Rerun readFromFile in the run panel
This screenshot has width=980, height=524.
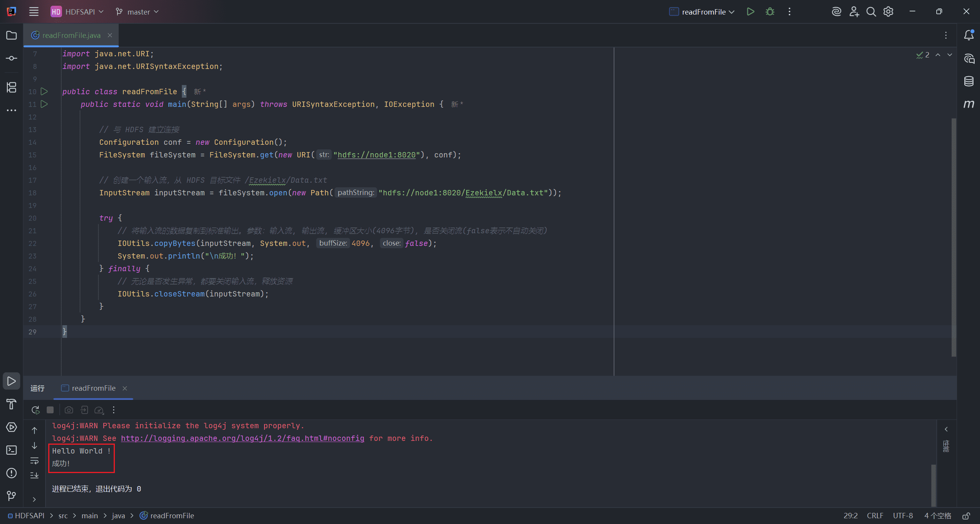pyautogui.click(x=35, y=410)
